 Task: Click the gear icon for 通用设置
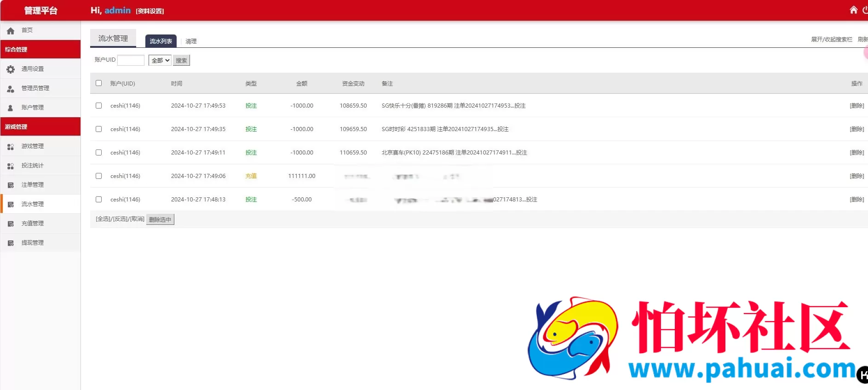click(x=11, y=69)
